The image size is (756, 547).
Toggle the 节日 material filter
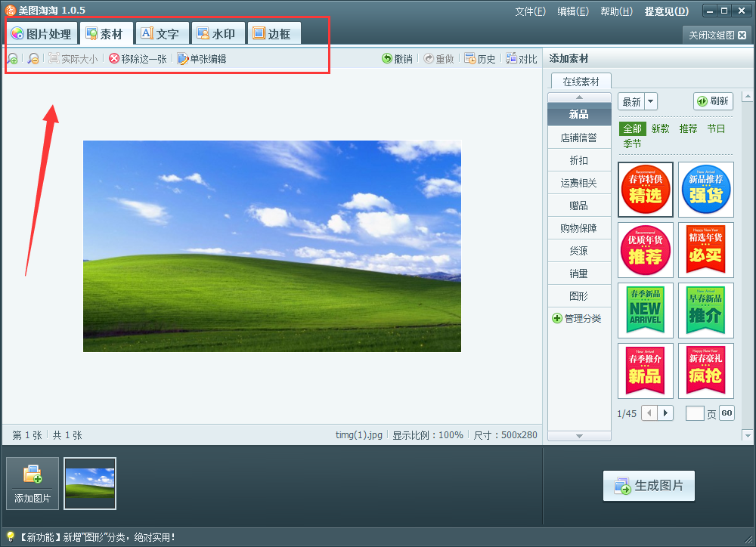(x=717, y=128)
